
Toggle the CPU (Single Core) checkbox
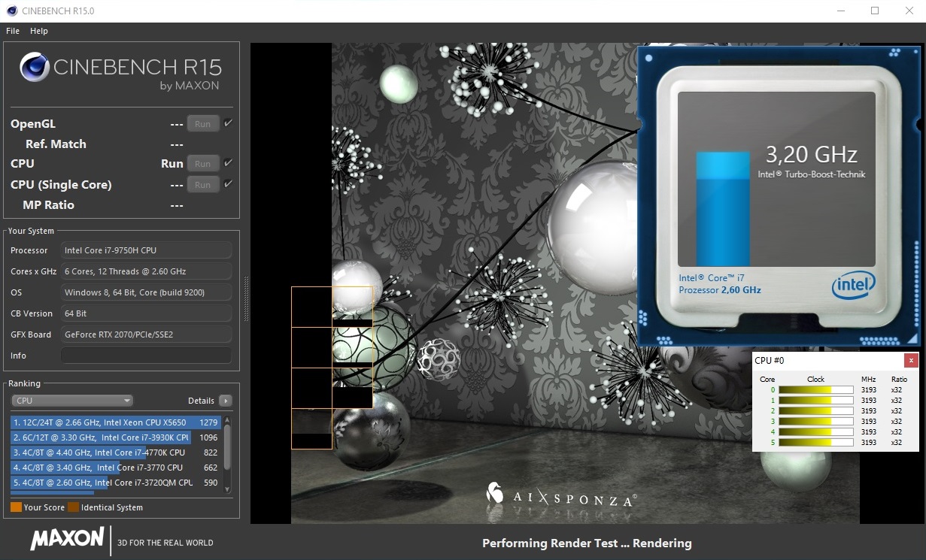tap(229, 183)
